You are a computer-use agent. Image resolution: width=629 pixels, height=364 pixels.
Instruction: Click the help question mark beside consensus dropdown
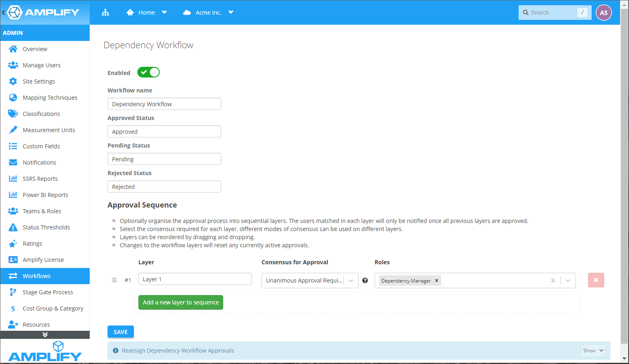(x=365, y=280)
